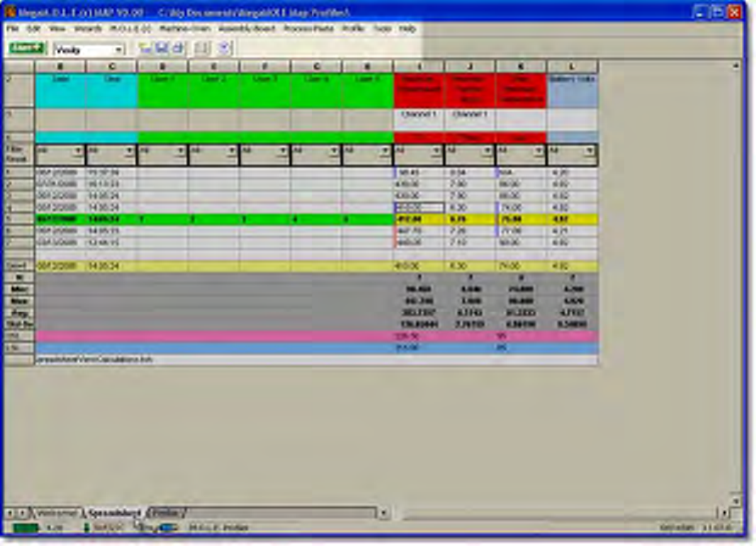Open the filter dropdown under User 3 column
Screen dimensions: 756x546
click(x=283, y=151)
